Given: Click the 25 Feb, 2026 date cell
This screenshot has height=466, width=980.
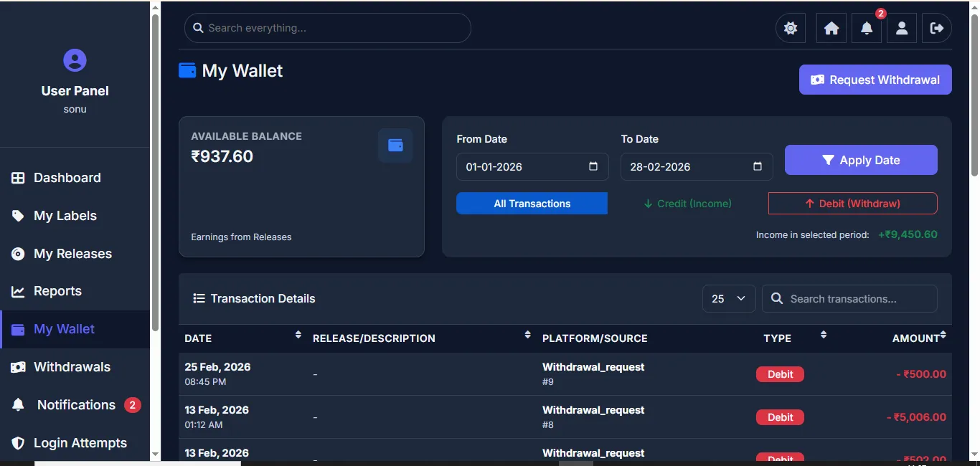Looking at the screenshot, I should (x=217, y=374).
